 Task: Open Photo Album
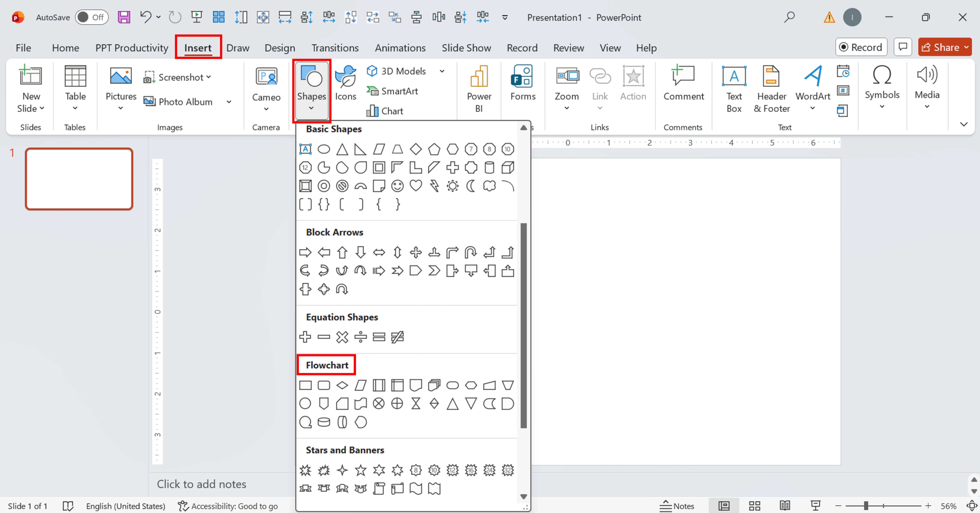[178, 102]
